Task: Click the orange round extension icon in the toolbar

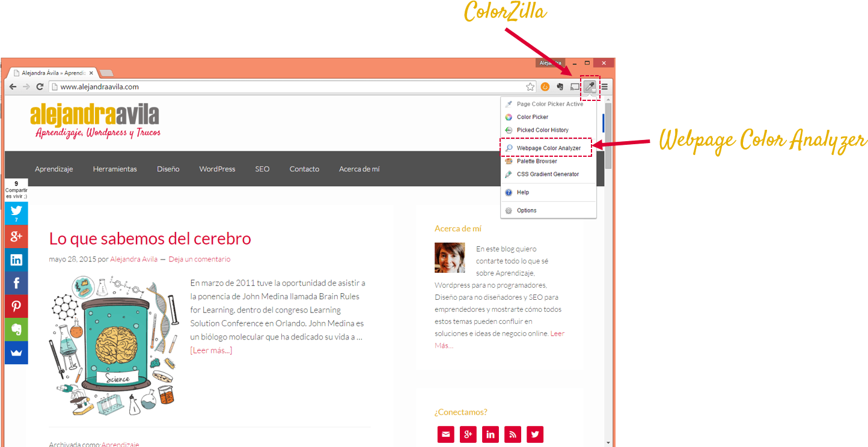Action: [545, 87]
